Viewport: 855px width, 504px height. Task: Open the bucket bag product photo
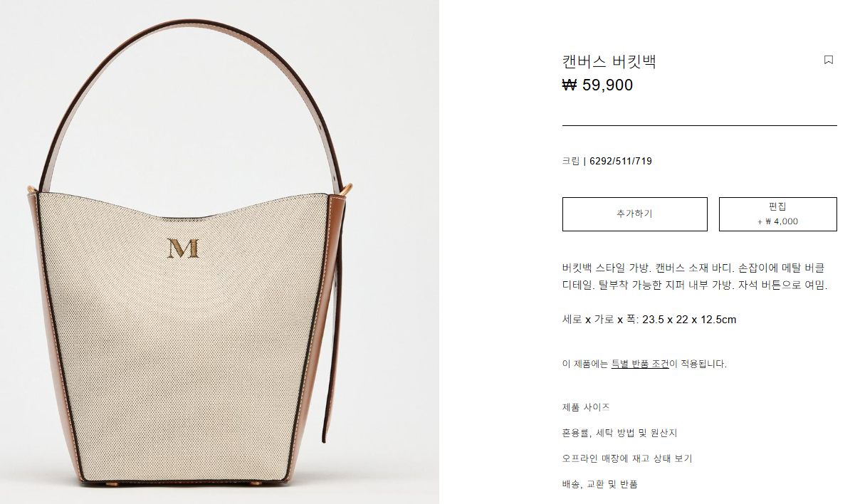click(219, 252)
